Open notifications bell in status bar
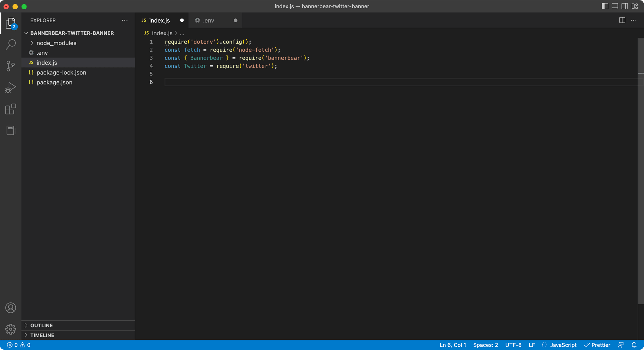This screenshot has height=350, width=644. [634, 345]
